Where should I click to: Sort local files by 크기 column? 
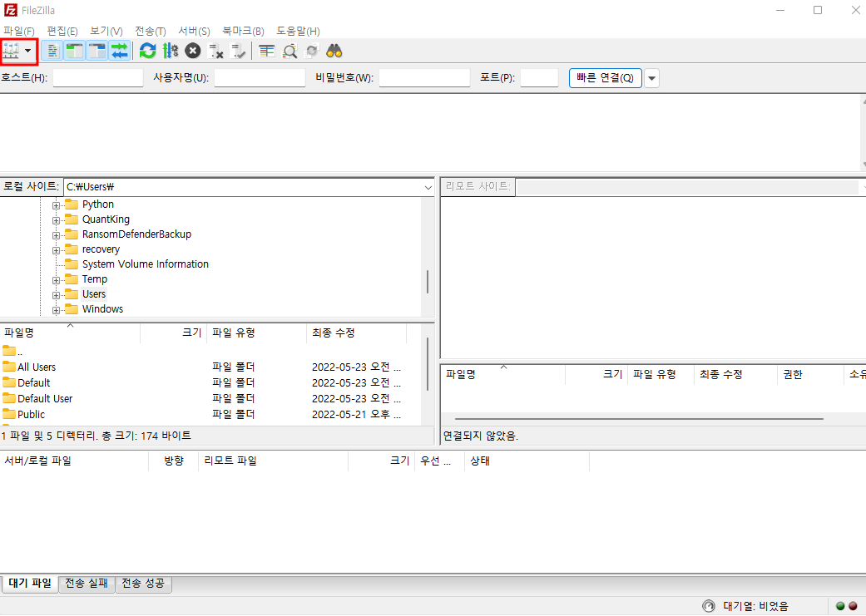click(x=173, y=333)
